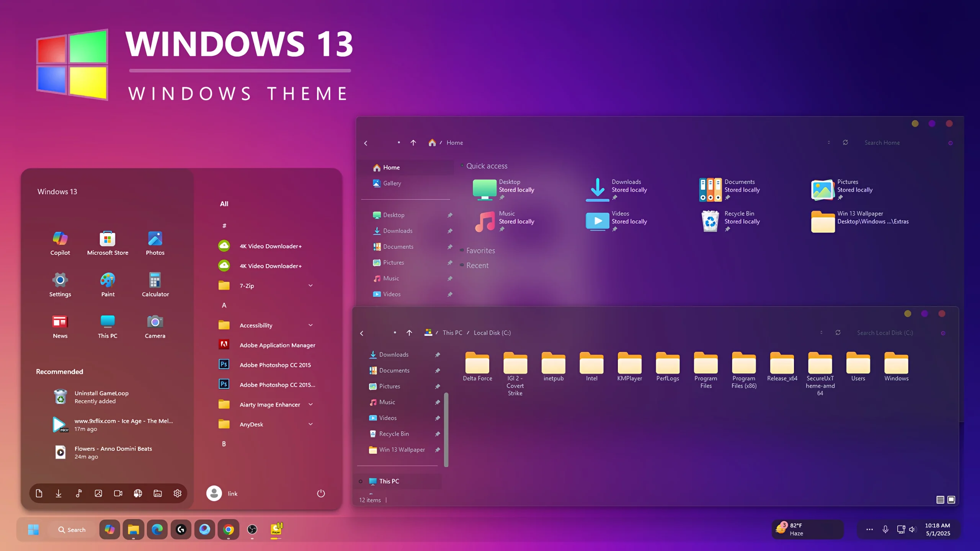The image size is (980, 551).
Task: Open Calculator pinned app
Action: coord(155,285)
